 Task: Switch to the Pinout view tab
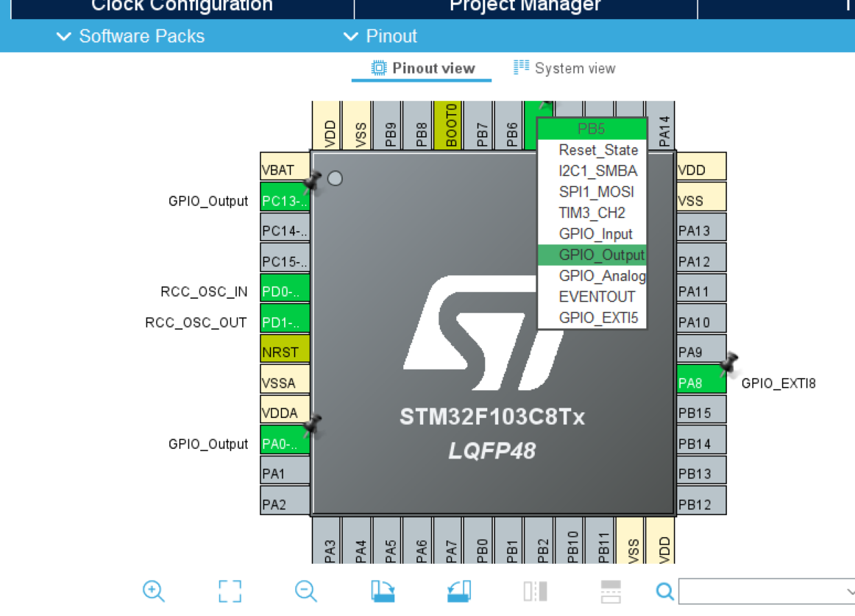[x=422, y=68]
